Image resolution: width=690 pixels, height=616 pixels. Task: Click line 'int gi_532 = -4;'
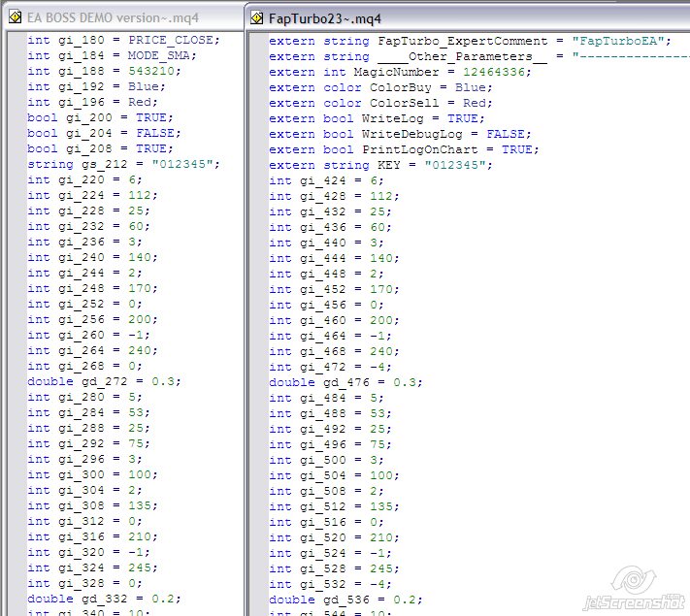tap(330, 584)
